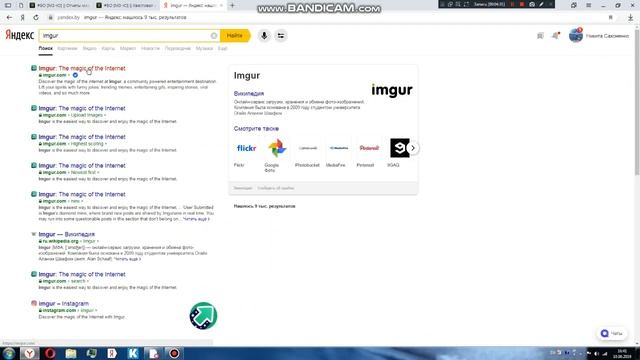The image size is (640, 360).
Task: Click the round green arrow floating button
Action: (x=203, y=316)
